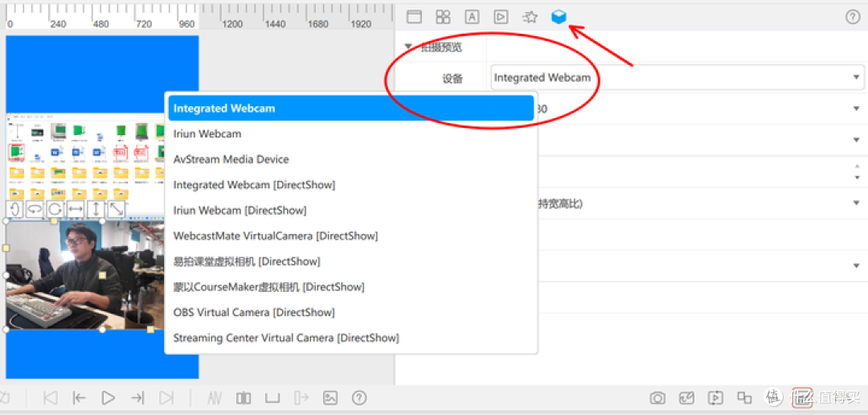
Task: Open the bottom-most dropdown arrow in properties panel
Action: (x=857, y=266)
